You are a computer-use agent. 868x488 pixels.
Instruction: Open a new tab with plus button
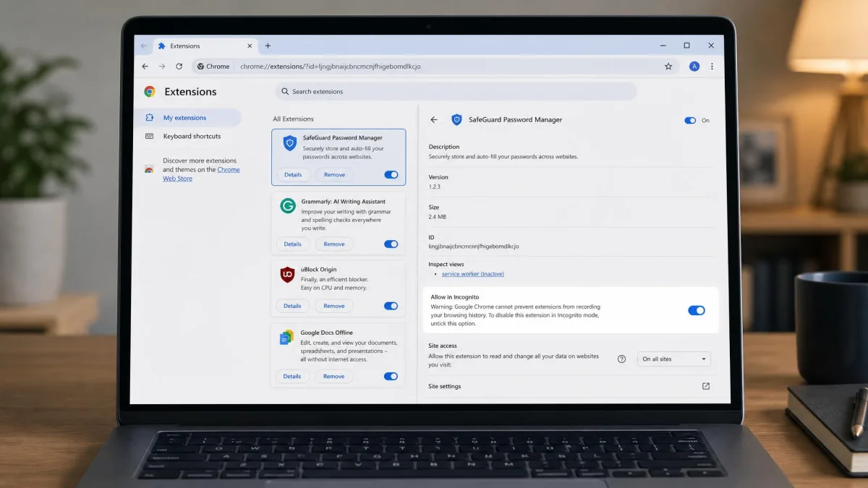[268, 46]
